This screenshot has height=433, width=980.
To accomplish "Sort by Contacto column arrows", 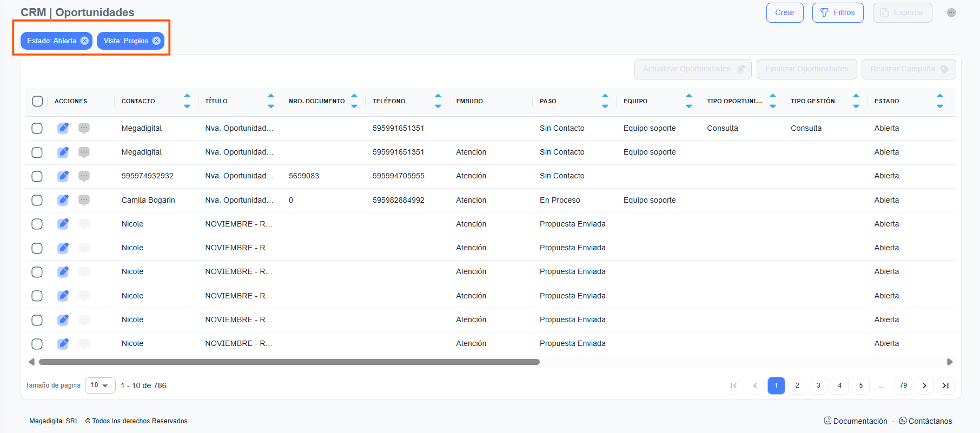I will [x=187, y=101].
